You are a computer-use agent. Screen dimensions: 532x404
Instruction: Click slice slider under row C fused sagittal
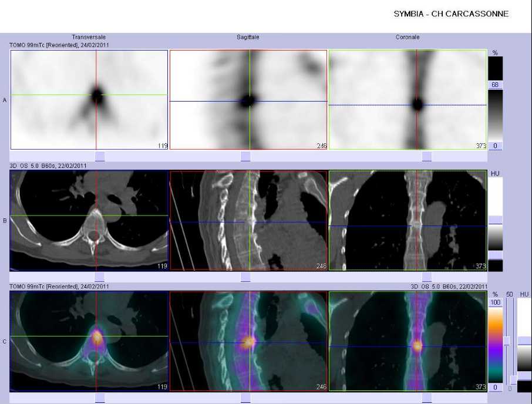click(245, 398)
